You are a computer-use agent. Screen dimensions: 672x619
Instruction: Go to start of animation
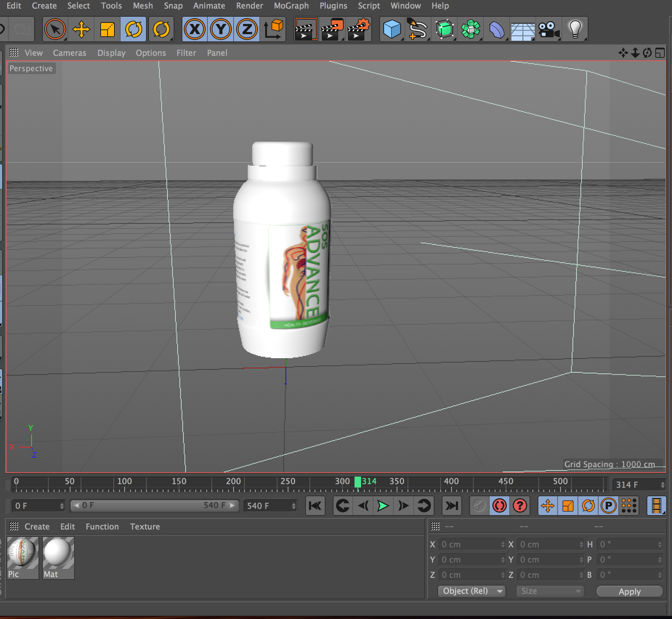tap(315, 506)
